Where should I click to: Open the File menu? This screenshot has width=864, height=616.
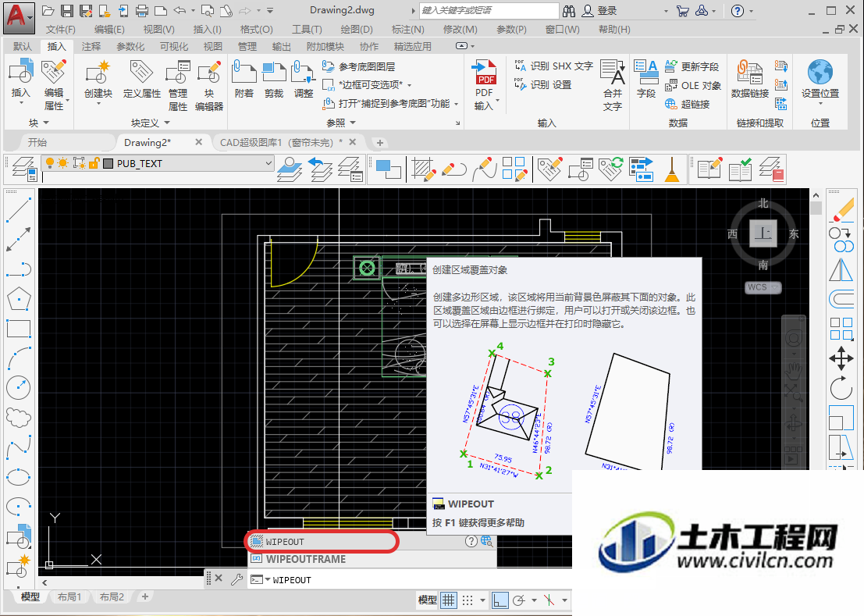(x=60, y=30)
